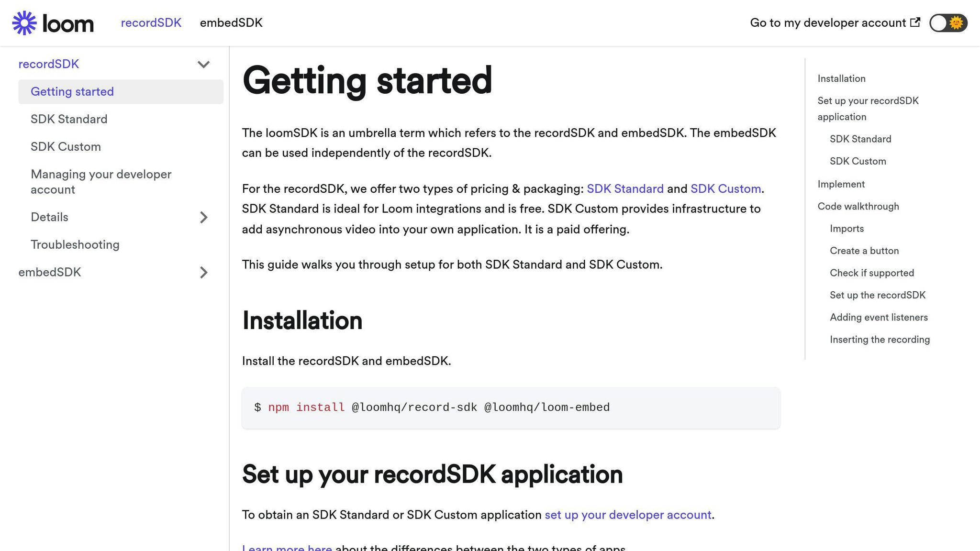Follow the SDK Standard link in the paragraph
The width and height of the screenshot is (980, 551).
click(625, 189)
